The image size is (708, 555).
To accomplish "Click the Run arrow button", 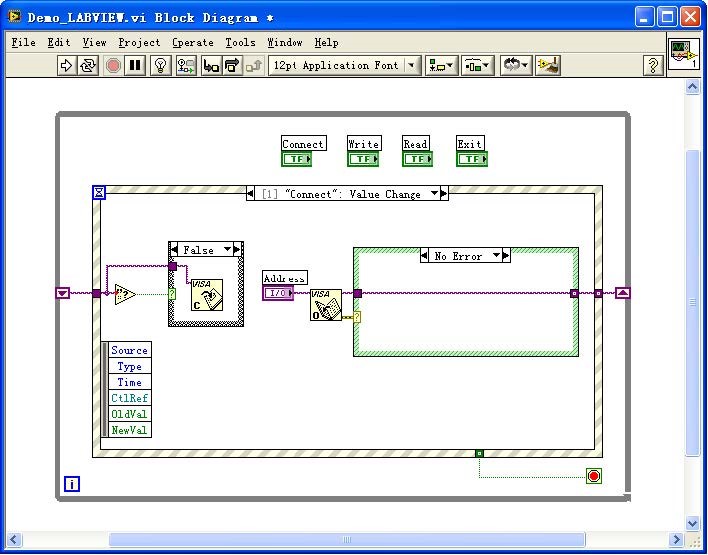I will point(66,65).
